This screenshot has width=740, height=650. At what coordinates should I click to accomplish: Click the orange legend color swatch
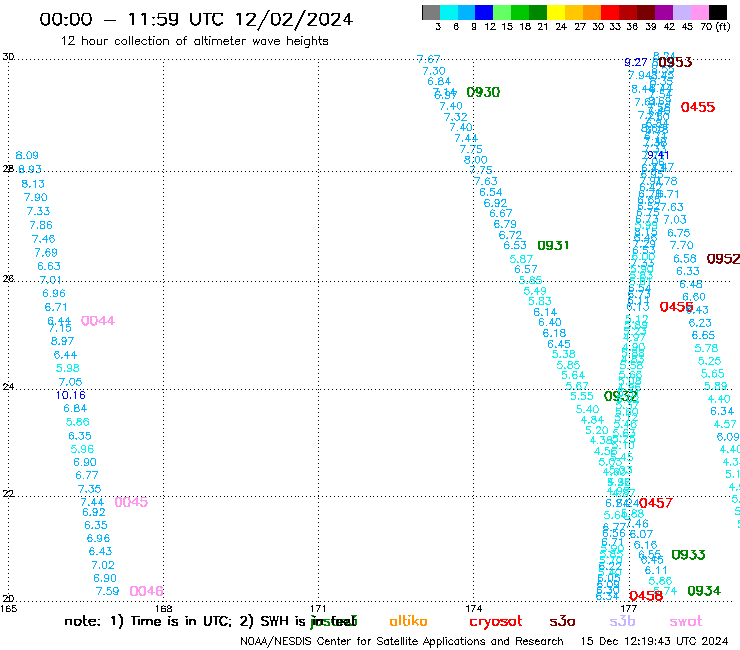pos(591,12)
